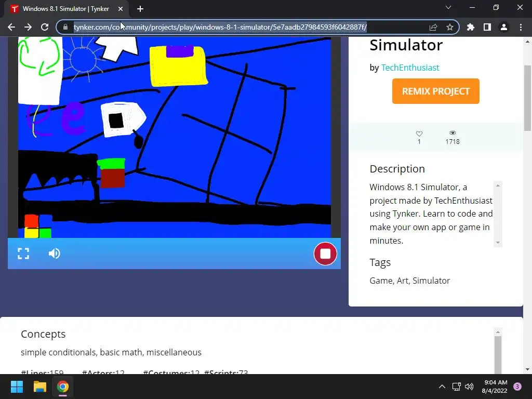Click the 'Simulator' title heading
The width and height of the screenshot is (532, 399).
pos(406,45)
